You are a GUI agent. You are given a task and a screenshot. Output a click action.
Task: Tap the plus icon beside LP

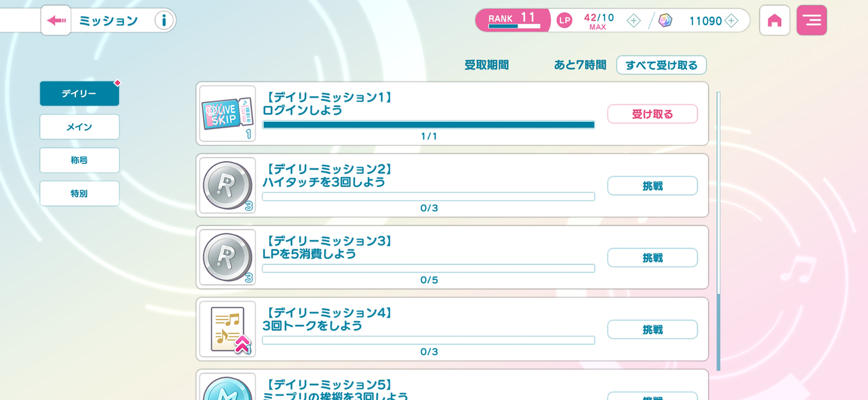634,21
